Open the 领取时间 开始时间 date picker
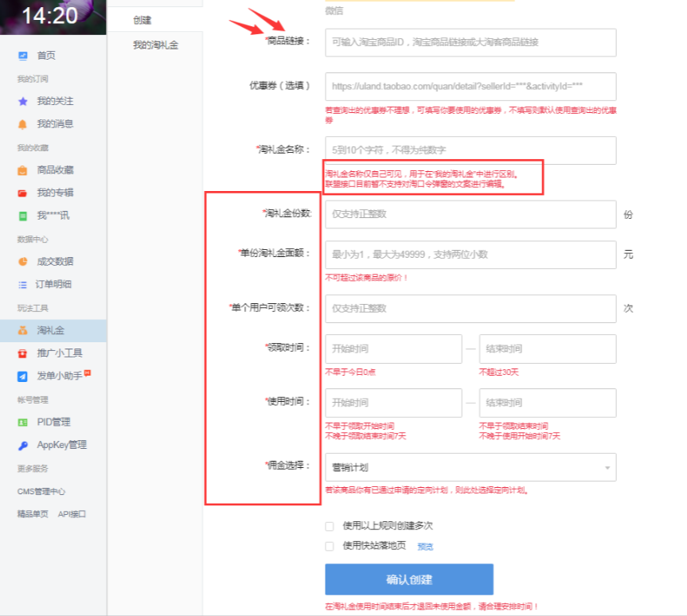This screenshot has height=616, width=687. 392,349
